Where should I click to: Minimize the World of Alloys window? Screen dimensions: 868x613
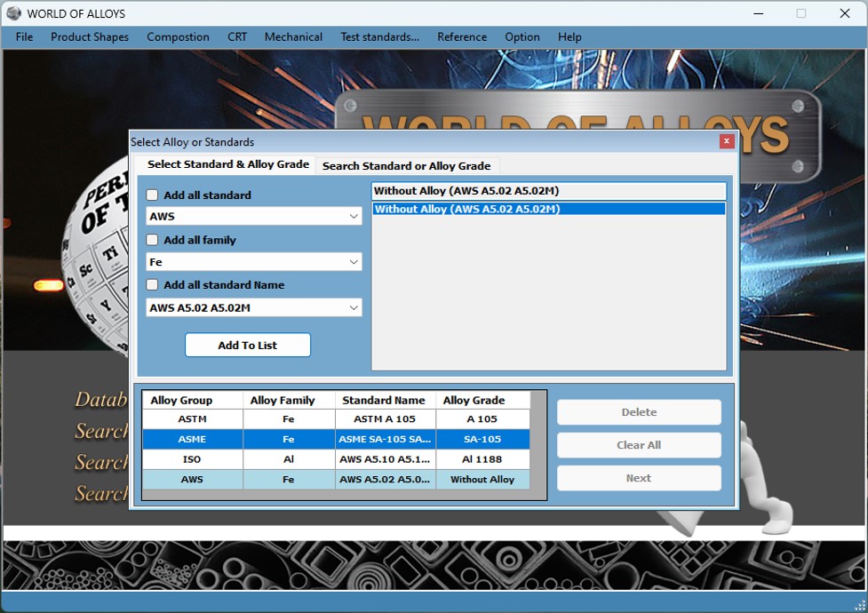click(x=759, y=13)
